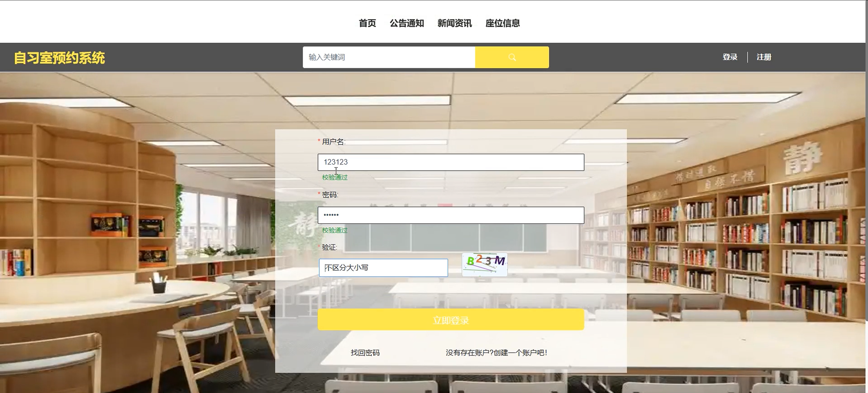Click the 密码 field label
Viewport: 868px width, 393px height.
coord(330,195)
